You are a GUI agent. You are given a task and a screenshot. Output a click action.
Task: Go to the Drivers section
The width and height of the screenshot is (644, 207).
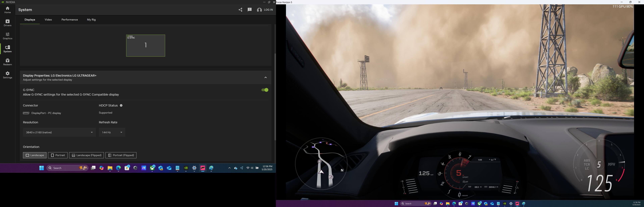pos(8,23)
